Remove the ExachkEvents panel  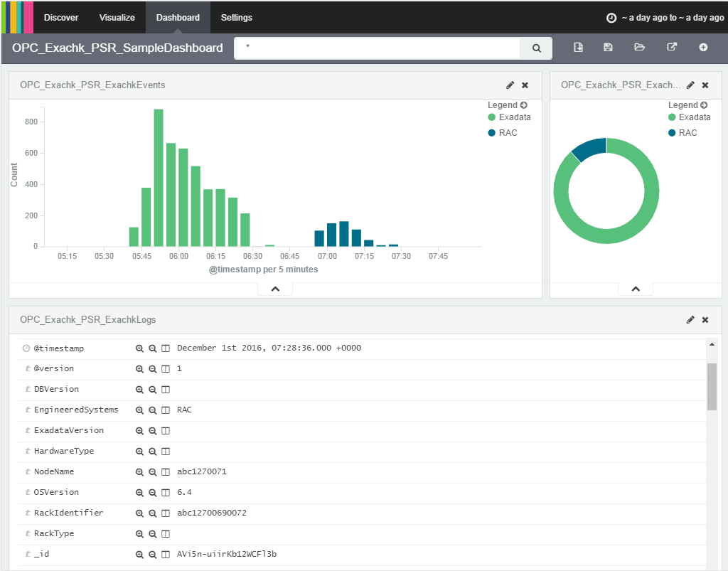[x=525, y=85]
